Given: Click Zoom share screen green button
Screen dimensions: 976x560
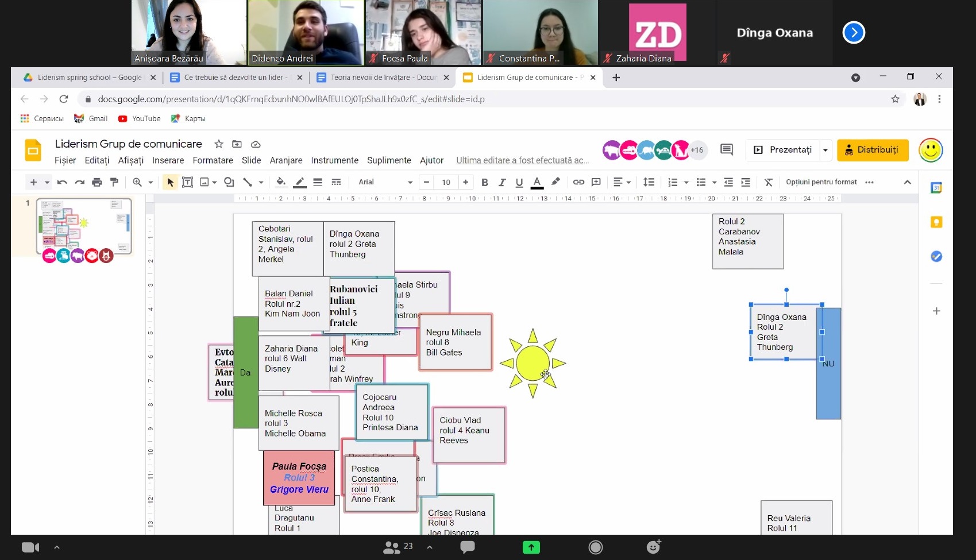Looking at the screenshot, I should pos(531,547).
